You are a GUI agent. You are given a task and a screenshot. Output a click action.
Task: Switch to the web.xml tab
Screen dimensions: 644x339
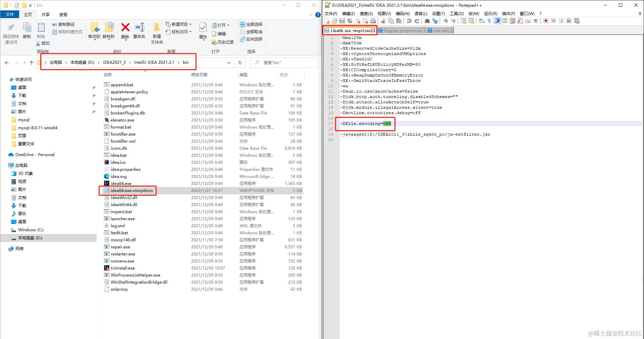click(440, 31)
